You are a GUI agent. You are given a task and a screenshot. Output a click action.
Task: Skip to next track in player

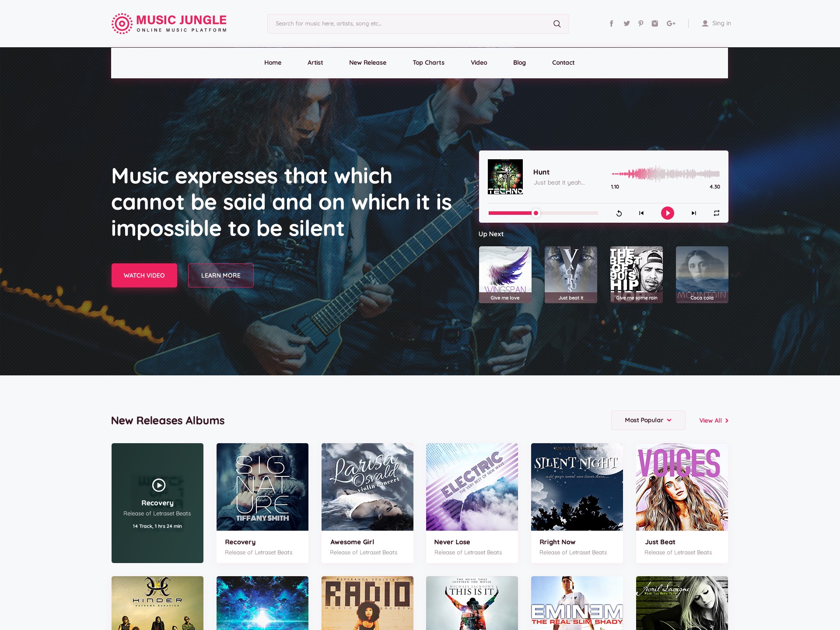(x=693, y=213)
